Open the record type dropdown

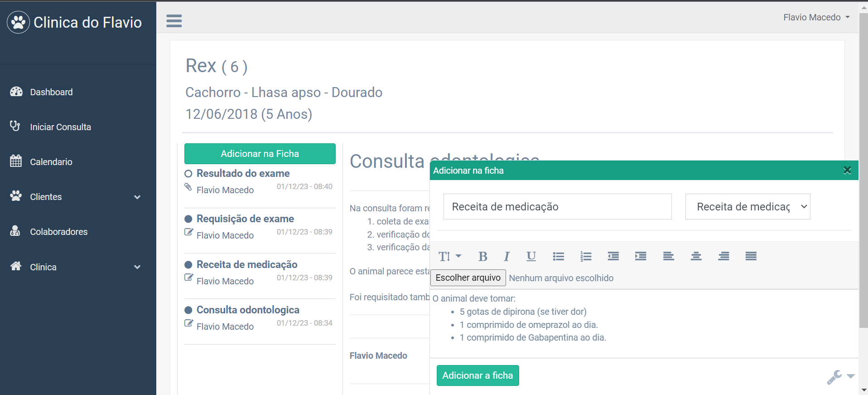[x=747, y=207]
